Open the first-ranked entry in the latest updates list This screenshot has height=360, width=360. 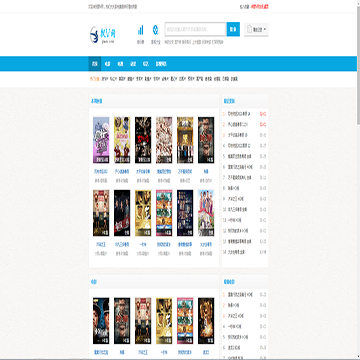[x=239, y=114]
